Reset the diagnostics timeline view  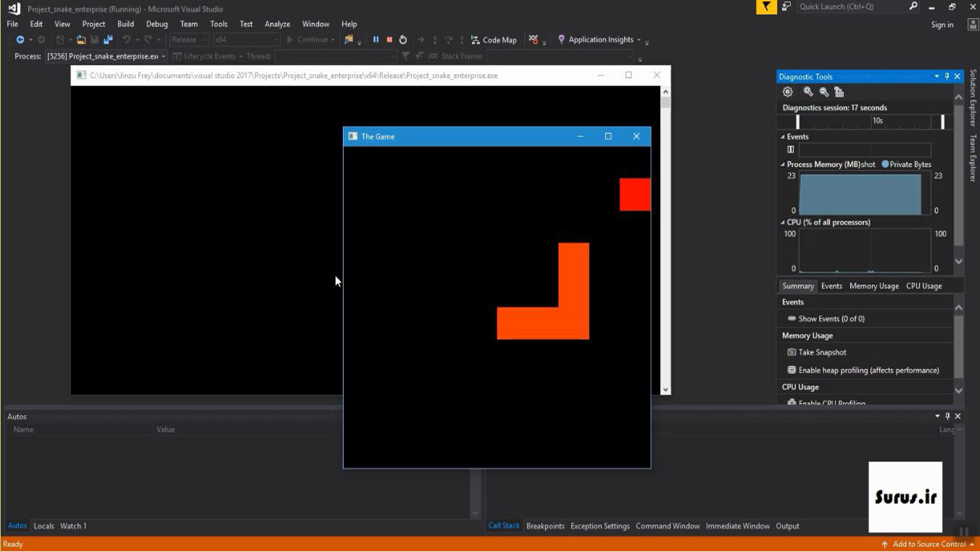pos(839,92)
